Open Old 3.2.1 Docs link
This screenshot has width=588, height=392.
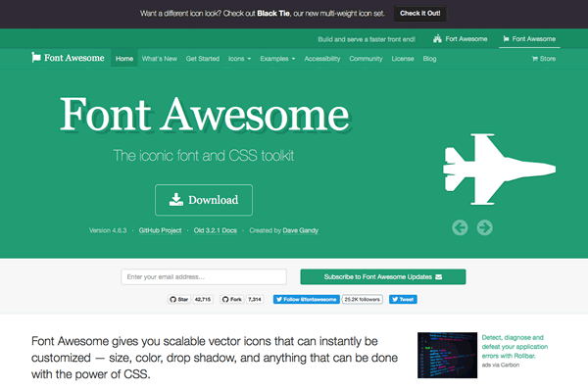click(x=216, y=230)
